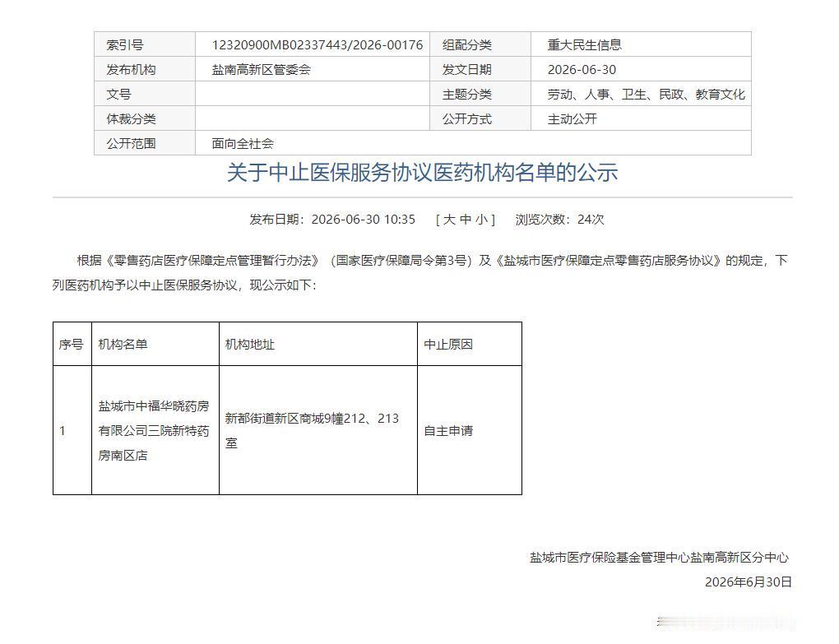Image resolution: width=839 pixels, height=644 pixels.
Task: Click the 公开范围 label cell
Action: pos(145,143)
